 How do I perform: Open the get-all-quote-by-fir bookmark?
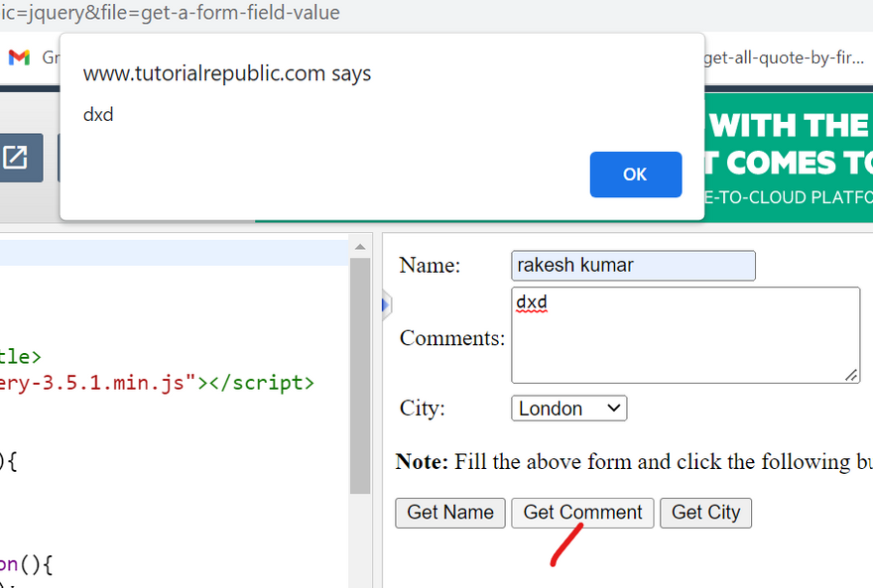pyautogui.click(x=784, y=58)
